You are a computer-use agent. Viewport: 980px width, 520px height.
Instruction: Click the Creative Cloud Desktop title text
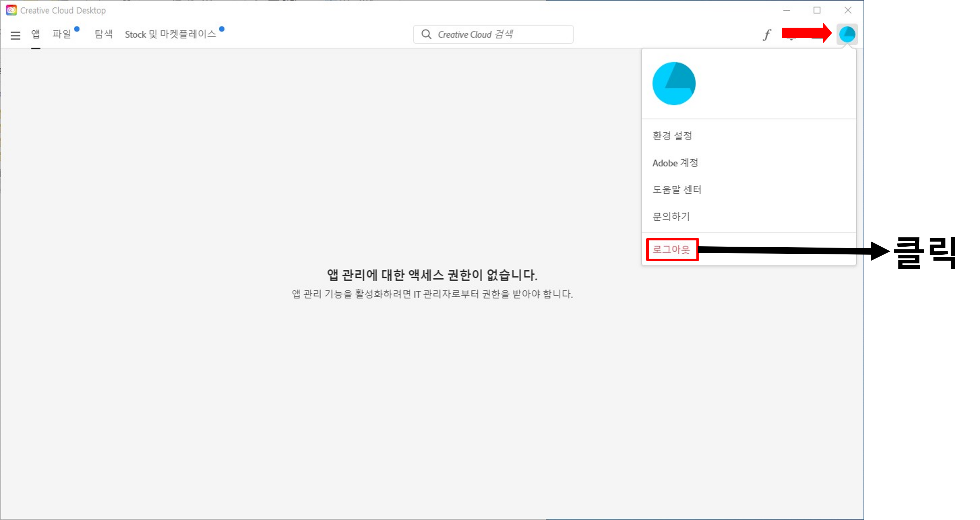click(x=63, y=10)
